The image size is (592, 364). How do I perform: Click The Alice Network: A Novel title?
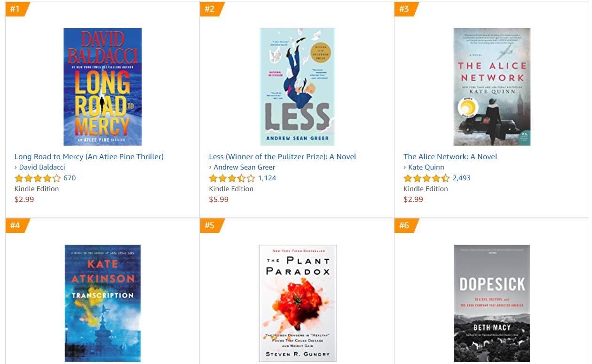(450, 156)
